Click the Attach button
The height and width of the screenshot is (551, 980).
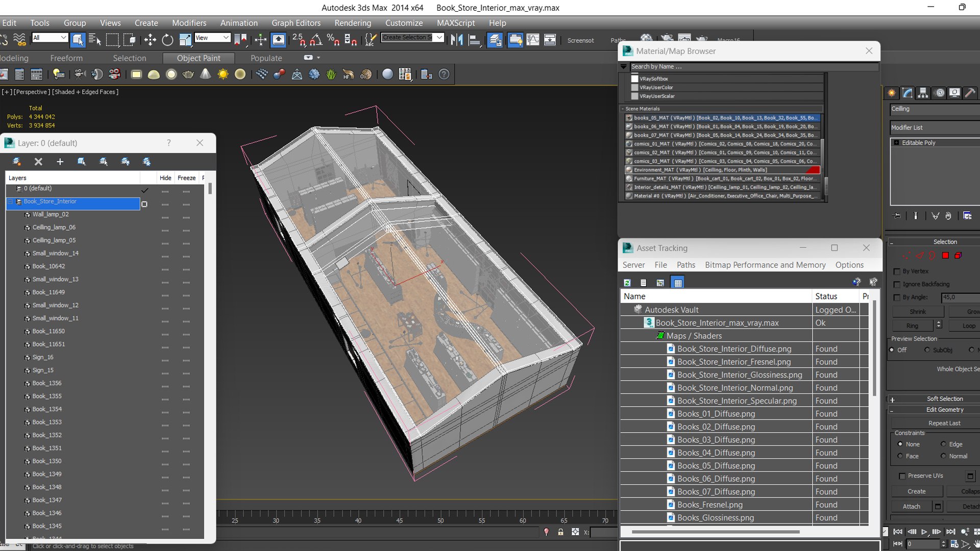coord(911,507)
